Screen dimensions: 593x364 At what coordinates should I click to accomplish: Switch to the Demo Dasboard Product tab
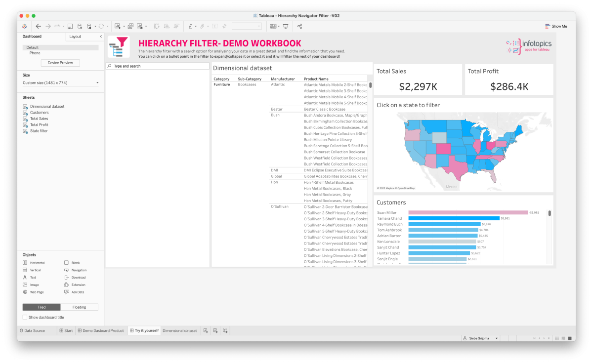tap(101, 330)
